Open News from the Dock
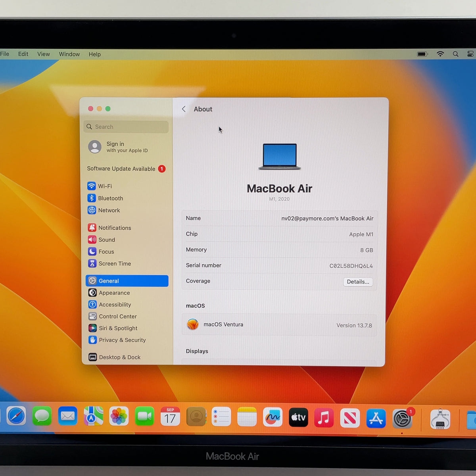 click(x=350, y=418)
